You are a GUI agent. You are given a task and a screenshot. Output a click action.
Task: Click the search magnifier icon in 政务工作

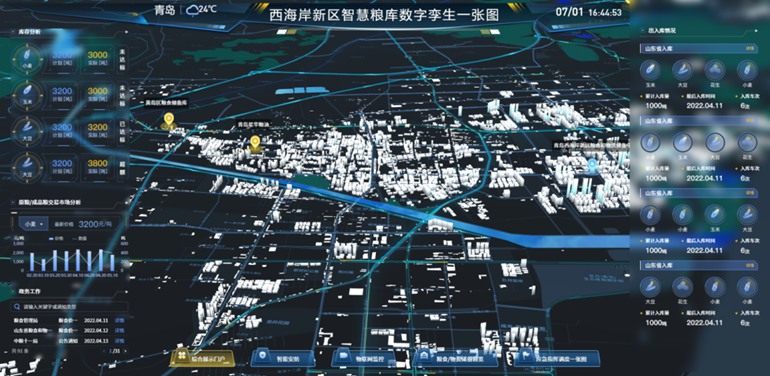[17, 306]
